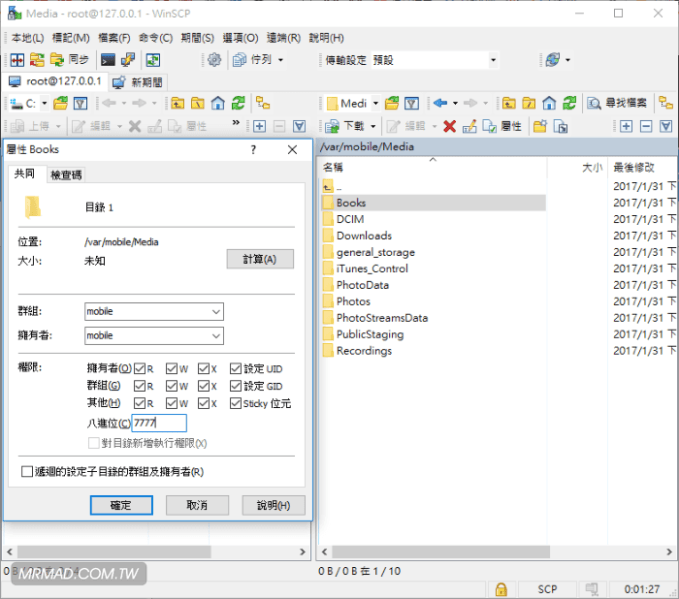This screenshot has width=679, height=599.
Task: Open transfer settings (傳輸設定) preset dropdown
Action: click(493, 60)
